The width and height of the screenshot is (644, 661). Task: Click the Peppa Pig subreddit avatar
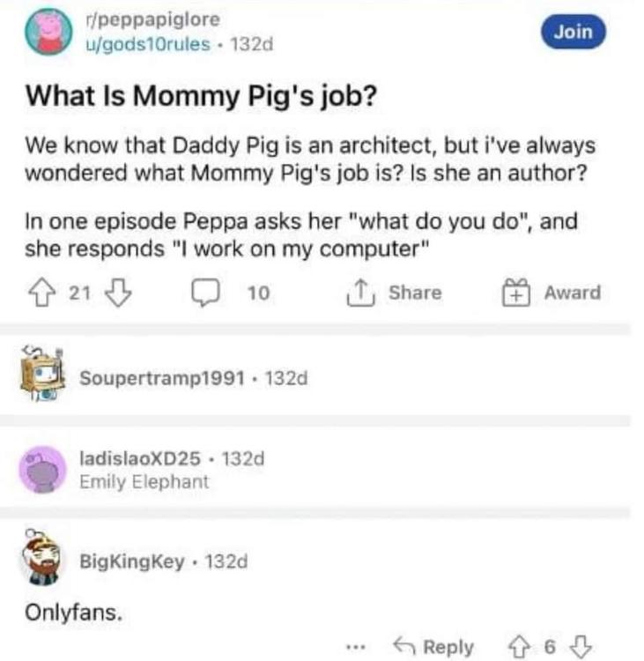[45, 31]
